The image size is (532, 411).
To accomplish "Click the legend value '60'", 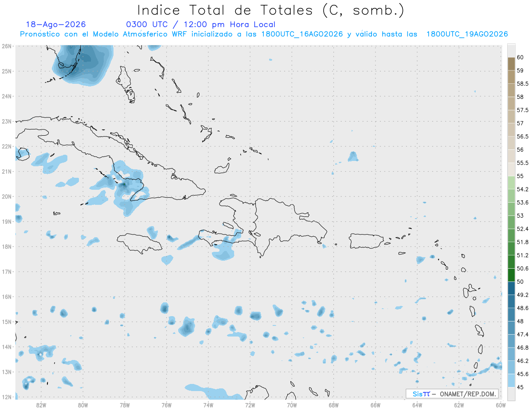I will (520, 57).
